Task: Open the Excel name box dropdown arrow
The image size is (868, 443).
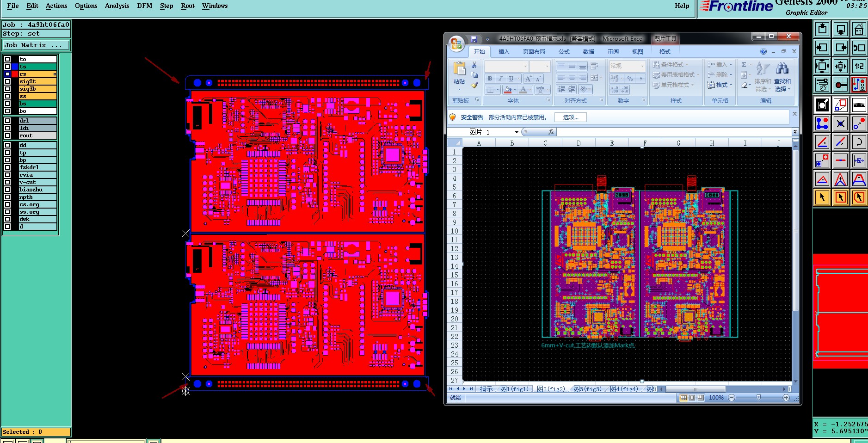Action: pyautogui.click(x=517, y=132)
